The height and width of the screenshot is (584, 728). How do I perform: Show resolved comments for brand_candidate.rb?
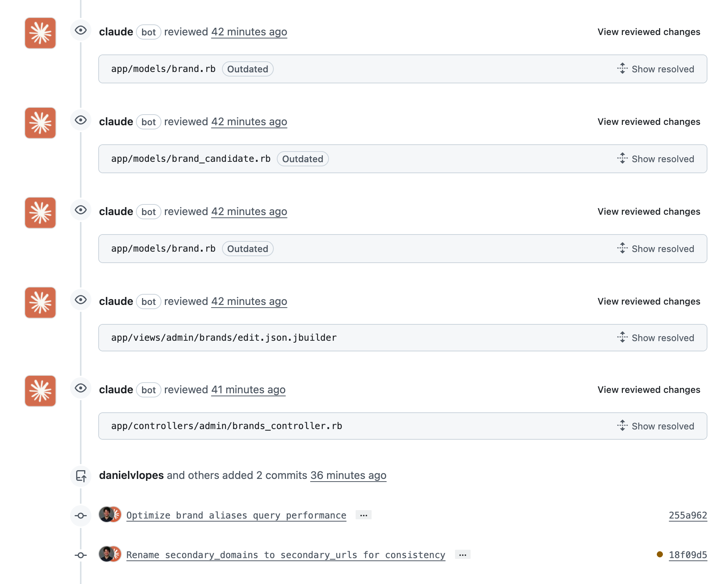pyautogui.click(x=656, y=159)
